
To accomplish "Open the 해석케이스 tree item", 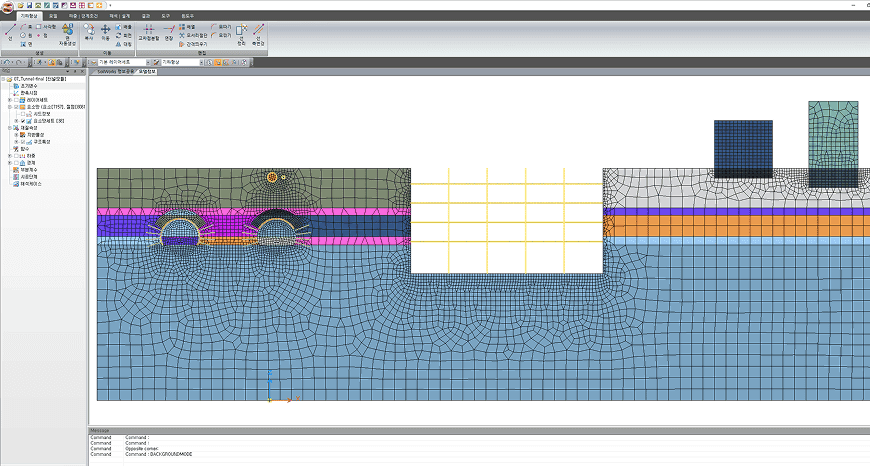I will (27, 184).
